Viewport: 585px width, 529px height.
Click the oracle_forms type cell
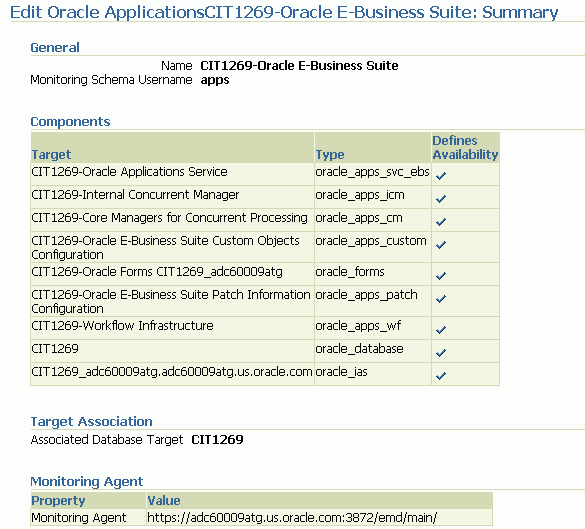tap(373, 274)
